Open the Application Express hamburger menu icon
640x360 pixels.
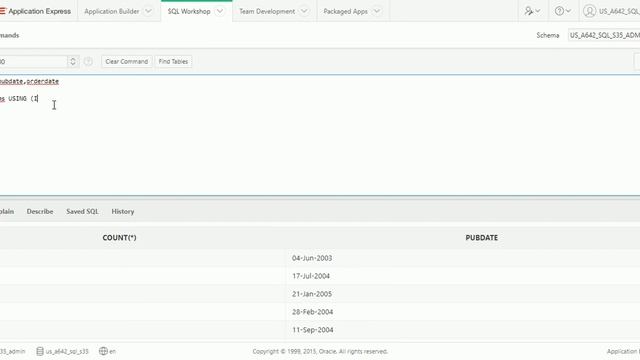pyautogui.click(x=2, y=11)
